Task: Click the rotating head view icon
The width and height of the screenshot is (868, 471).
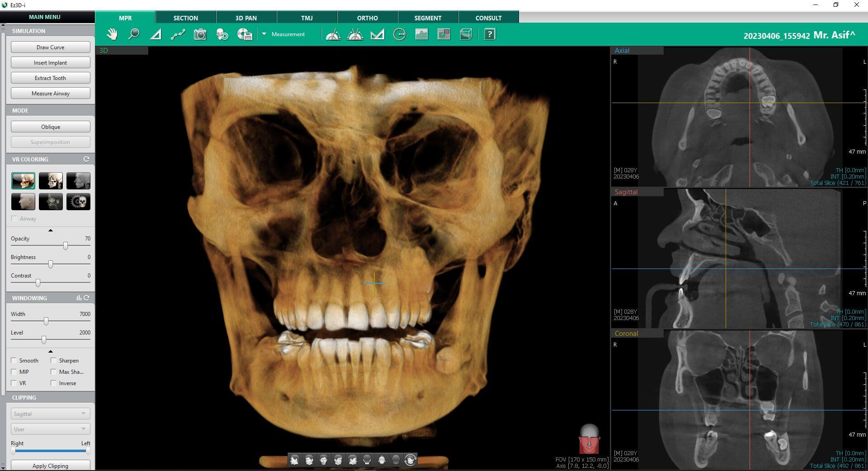Action: [x=410, y=460]
